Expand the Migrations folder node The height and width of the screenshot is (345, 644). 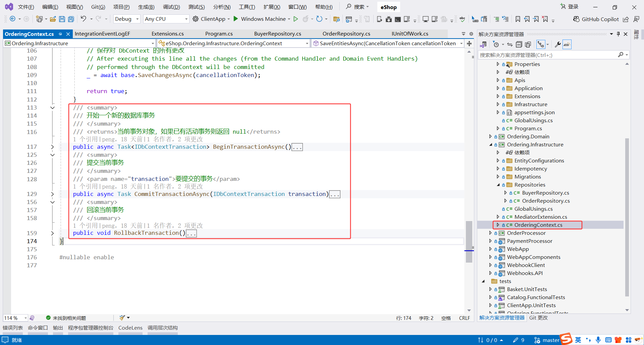coord(498,177)
